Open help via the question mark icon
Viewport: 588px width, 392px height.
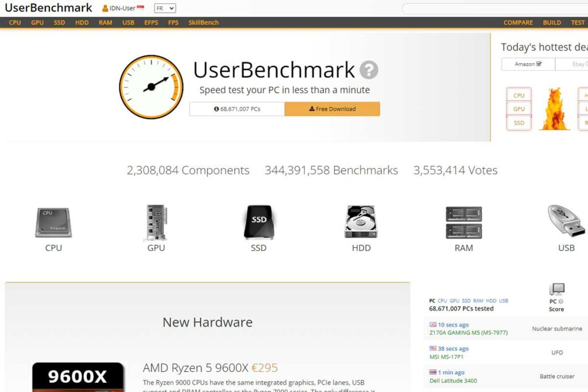point(370,70)
